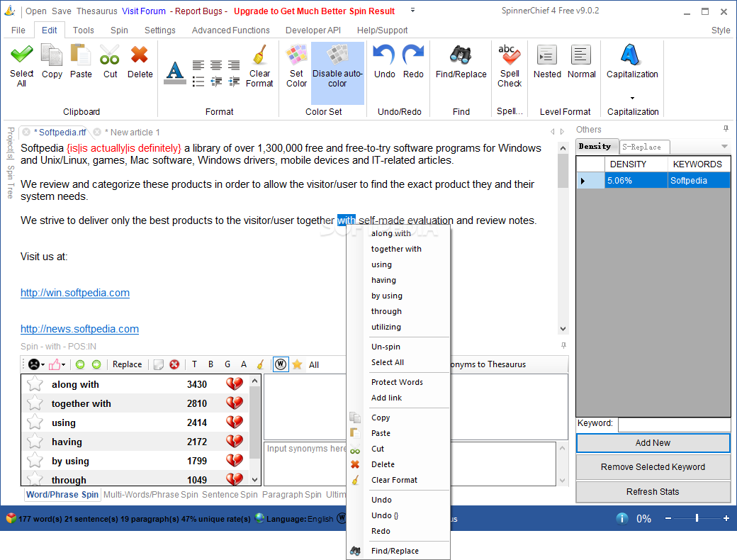
Task: Click the Redo arrow in ribbon
Action: (x=413, y=55)
